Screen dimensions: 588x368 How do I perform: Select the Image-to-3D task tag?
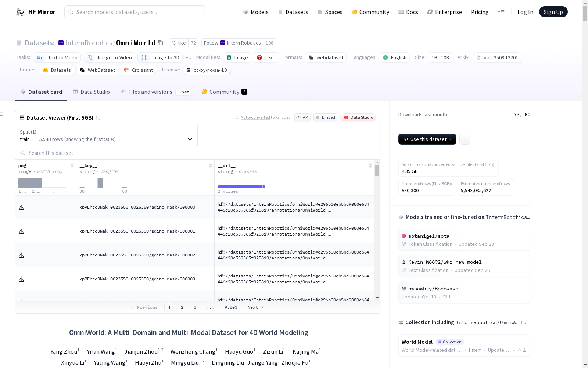pos(160,57)
